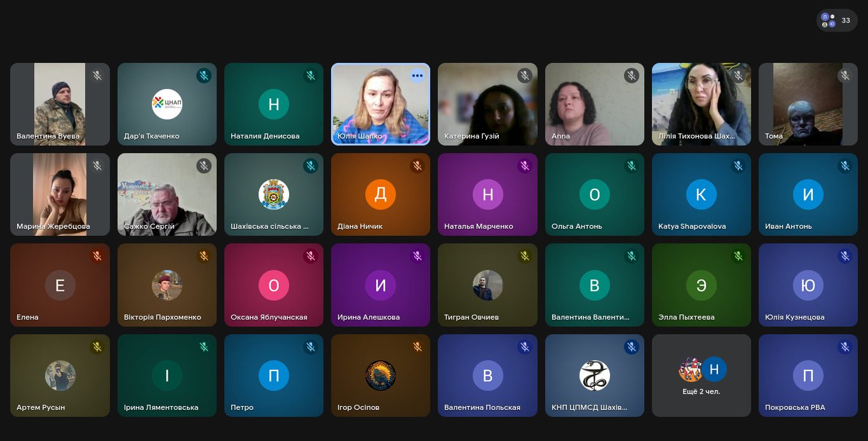Click the letter avatar of Оксана Яблучанская
The image size is (868, 441).
point(274,285)
